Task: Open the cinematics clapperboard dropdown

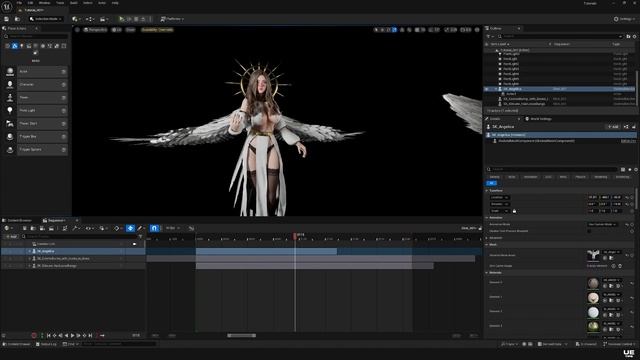Action: (x=104, y=19)
